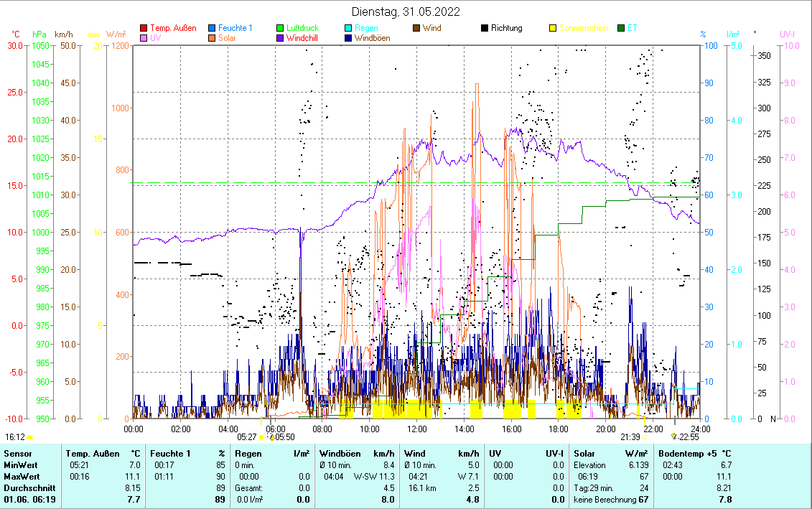Click the black Richtung legend square

(x=485, y=29)
